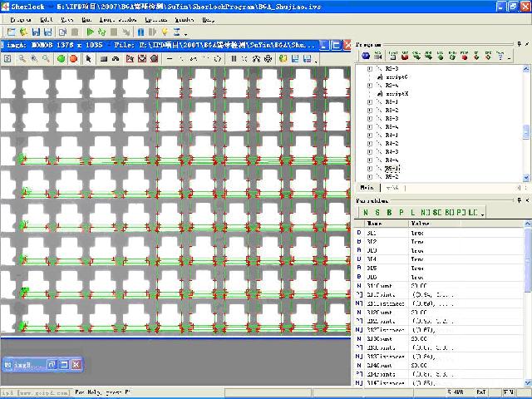Open the Variables toolbar overflow dropdown arrow

(482, 214)
